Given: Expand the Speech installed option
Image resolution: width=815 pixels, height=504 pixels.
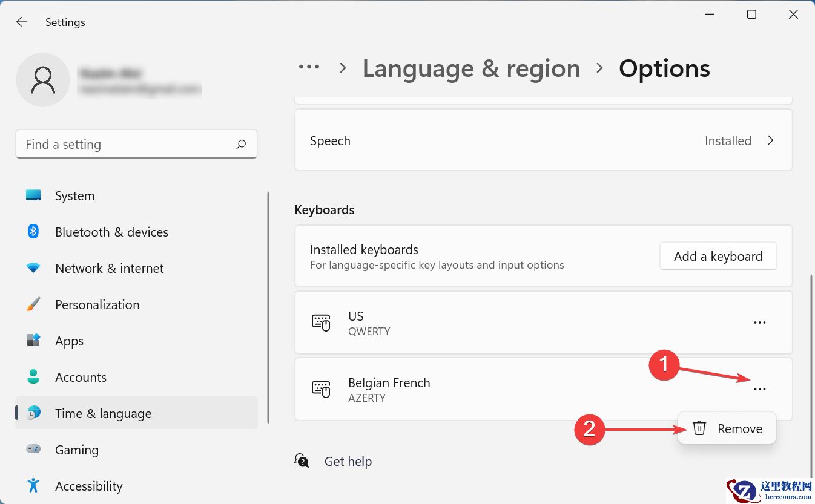Looking at the screenshot, I should [x=770, y=140].
